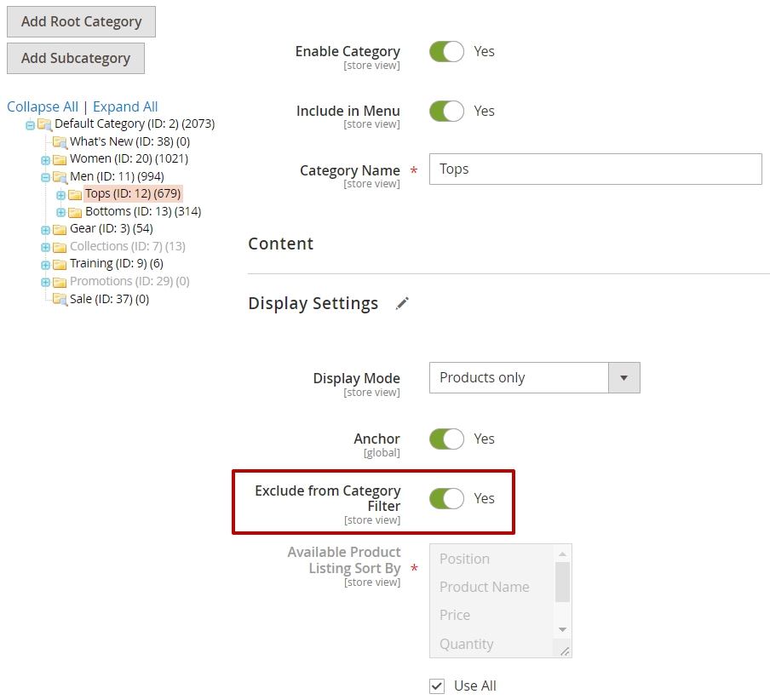This screenshot has height=700, width=770.
Task: Select Sale (ID: 37) category
Action: [109, 299]
